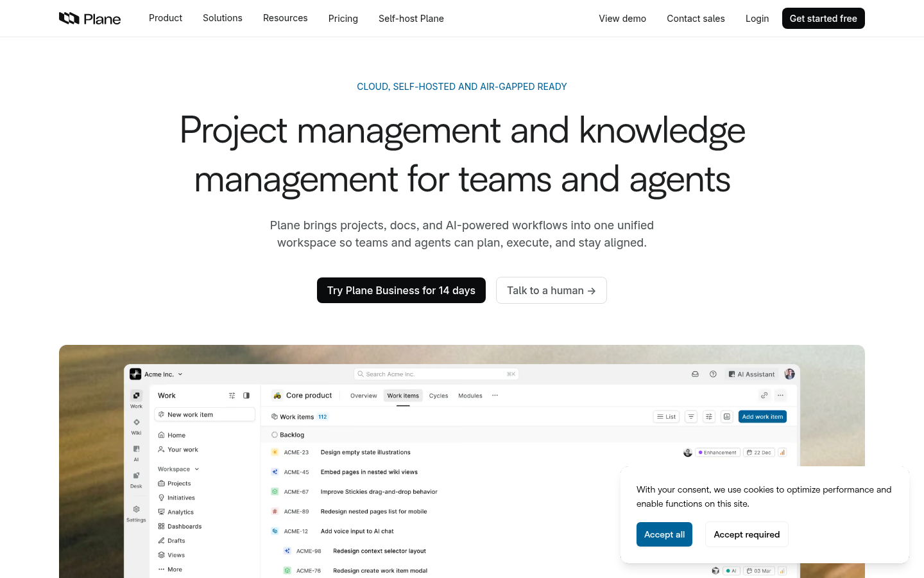The width and height of the screenshot is (924, 578).
Task: Open the ellipsis menu beside the link icon
Action: tap(780, 396)
